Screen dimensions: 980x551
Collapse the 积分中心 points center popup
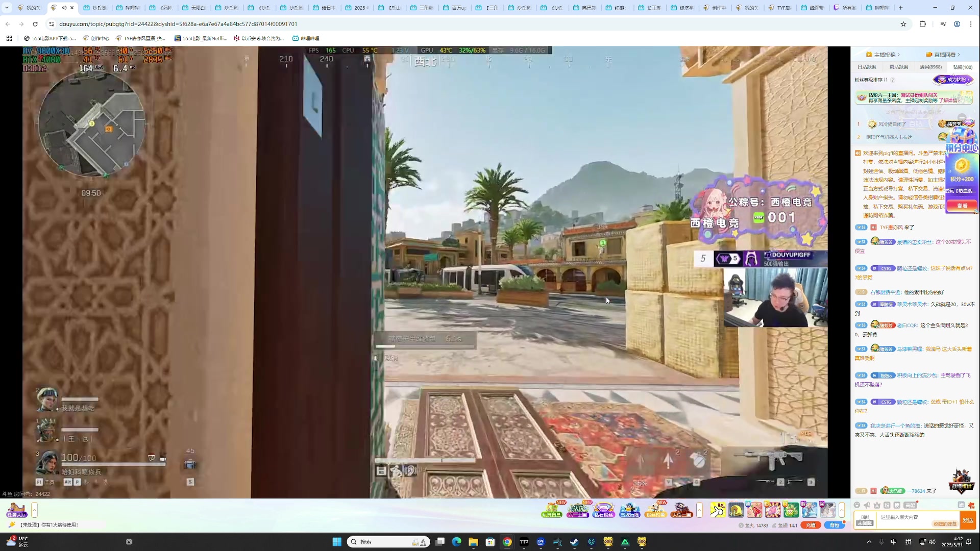click(x=962, y=117)
